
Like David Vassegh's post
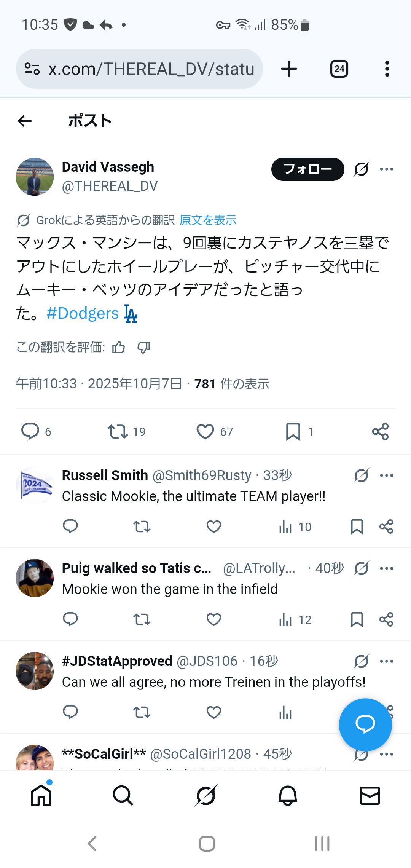pos(205,432)
